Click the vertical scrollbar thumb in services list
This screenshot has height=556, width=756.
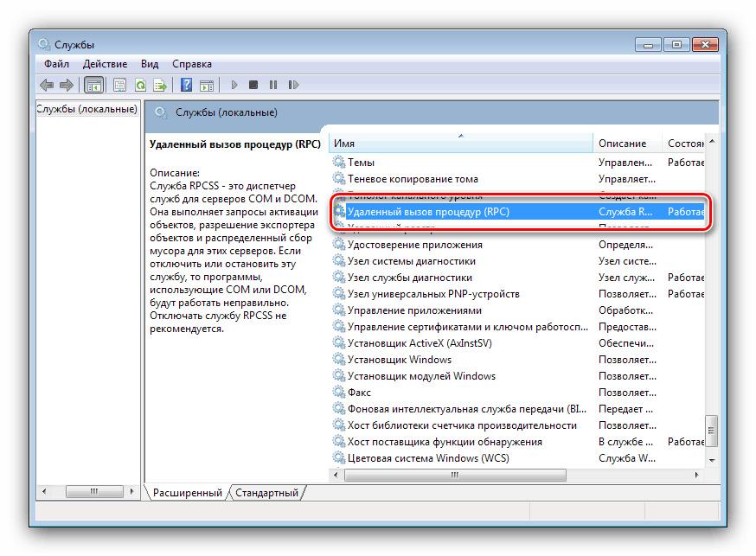[712, 431]
